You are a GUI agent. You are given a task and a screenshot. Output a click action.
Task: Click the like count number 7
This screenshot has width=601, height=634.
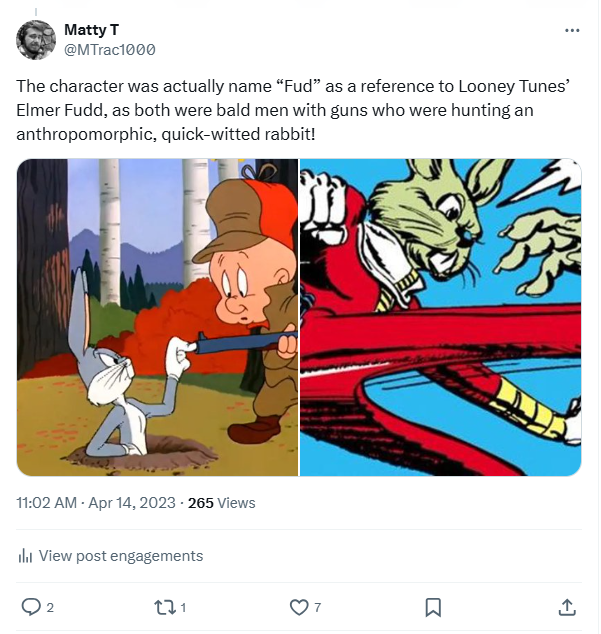coord(317,607)
